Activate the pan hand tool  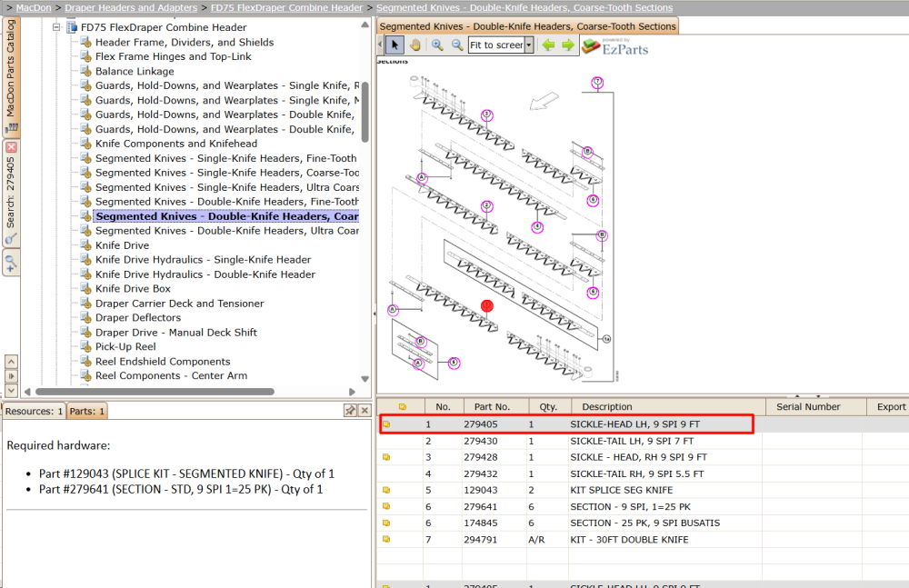(x=415, y=45)
